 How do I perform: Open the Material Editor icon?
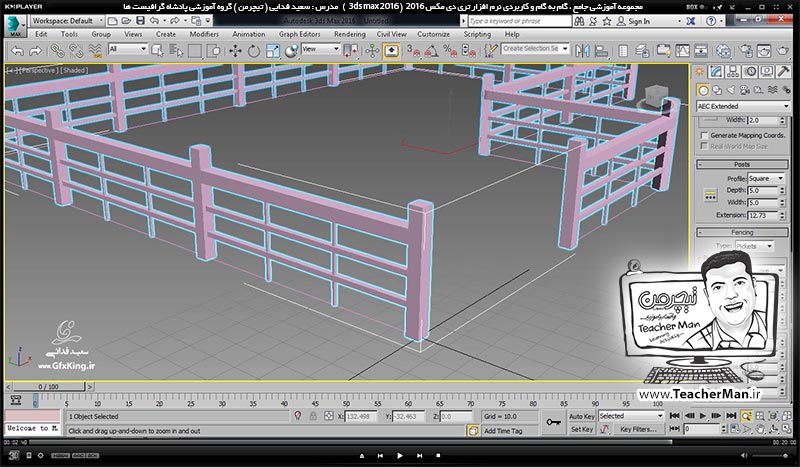click(723, 51)
